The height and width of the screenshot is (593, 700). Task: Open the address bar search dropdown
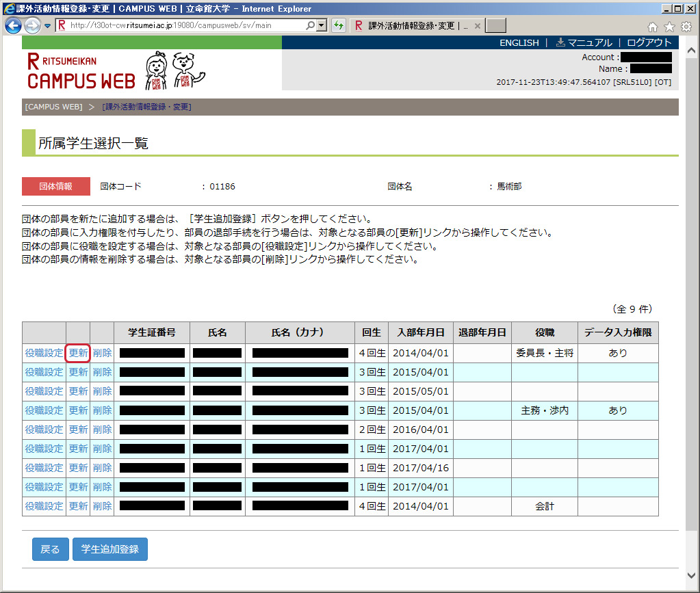click(322, 26)
